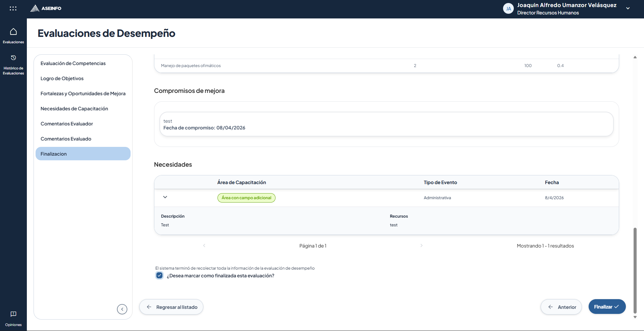
Task: Click Regresar al listado button
Action: click(x=171, y=307)
